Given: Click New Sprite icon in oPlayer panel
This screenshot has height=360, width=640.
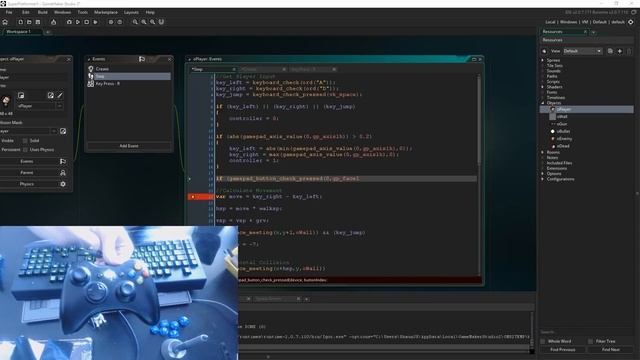Looking at the screenshot, I should (x=21, y=95).
